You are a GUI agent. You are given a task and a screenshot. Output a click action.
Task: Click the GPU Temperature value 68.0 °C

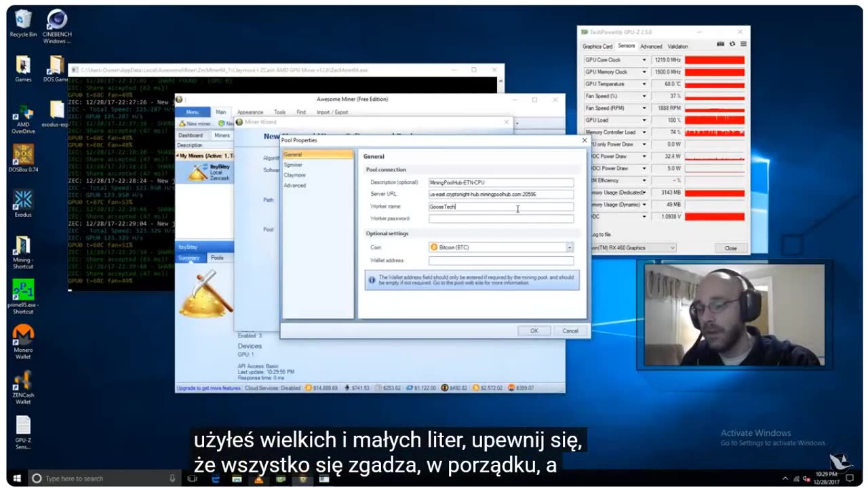click(666, 84)
